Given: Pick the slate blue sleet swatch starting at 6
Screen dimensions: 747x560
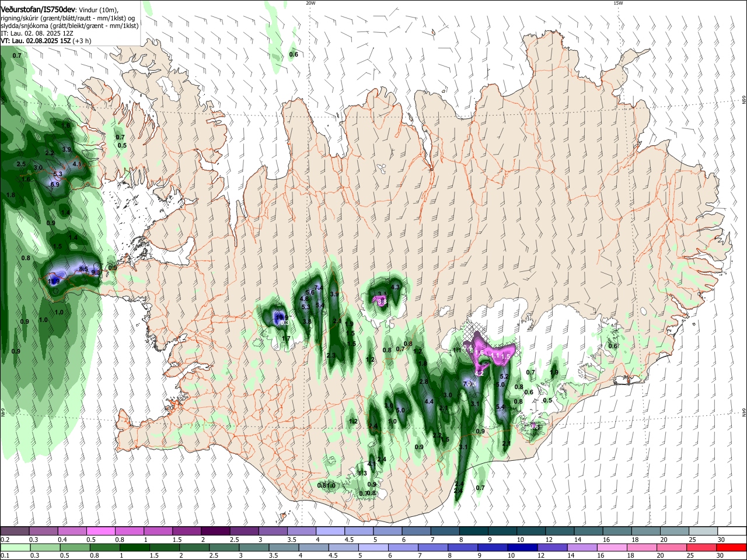Looking at the screenshot, I should pos(416,531).
